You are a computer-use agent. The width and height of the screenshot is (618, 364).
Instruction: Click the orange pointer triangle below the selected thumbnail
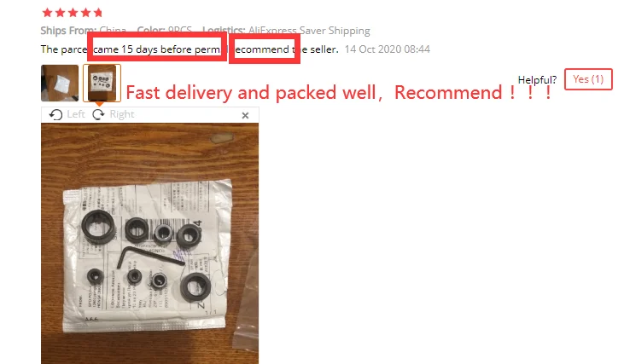(100, 104)
